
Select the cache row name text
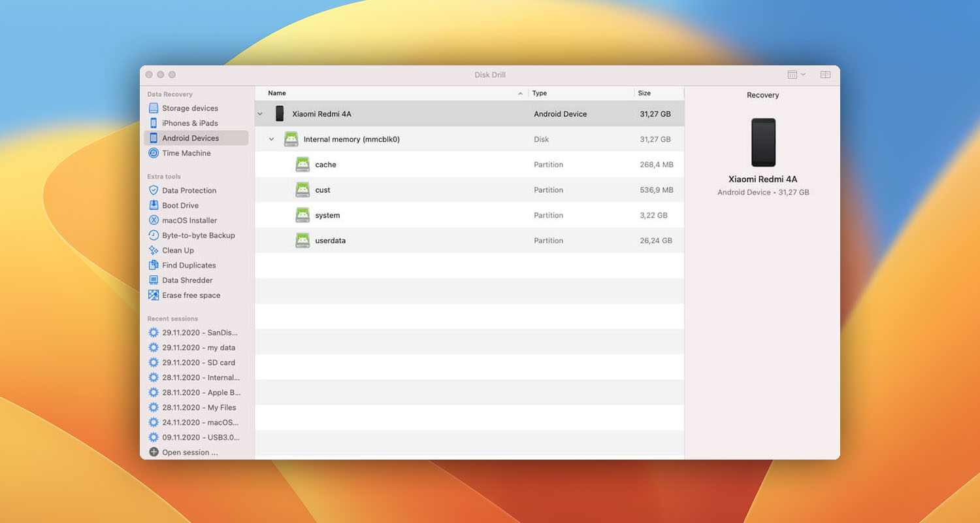click(x=325, y=165)
